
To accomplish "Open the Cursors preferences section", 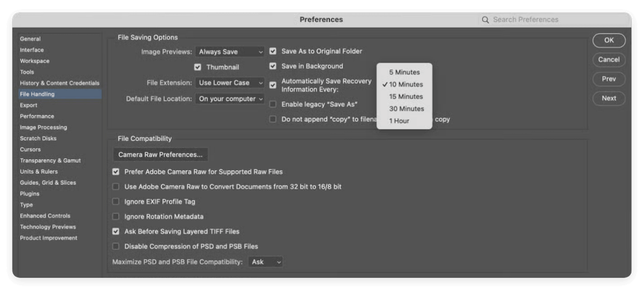I will point(30,150).
